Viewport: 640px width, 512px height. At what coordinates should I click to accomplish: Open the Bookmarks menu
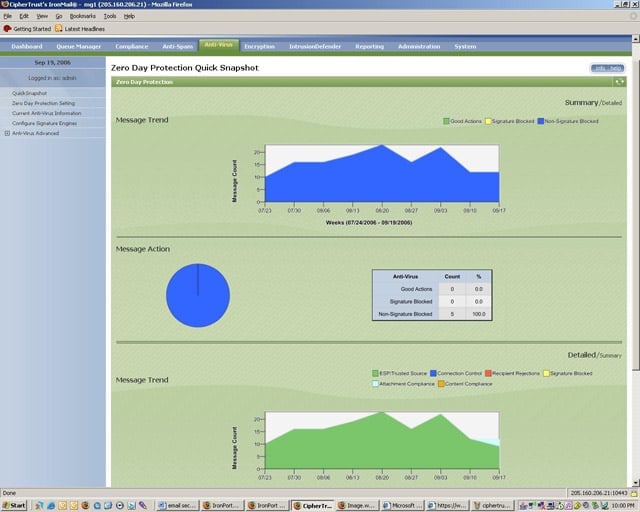pyautogui.click(x=82, y=16)
